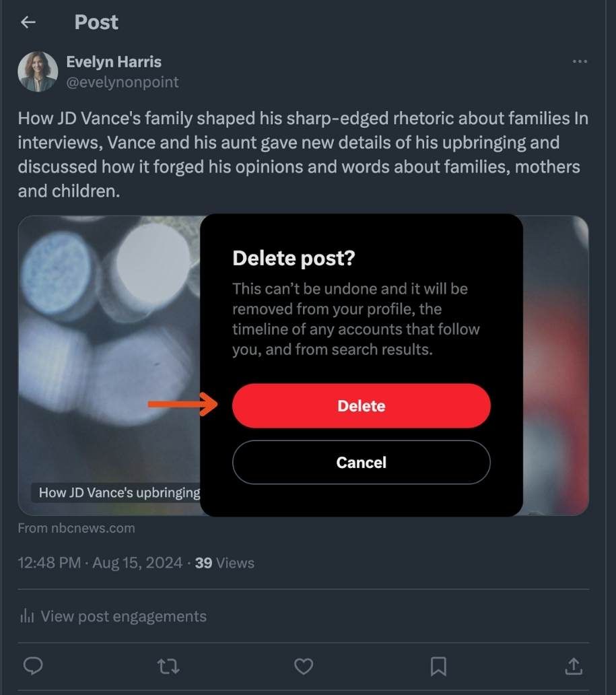Open the reply composer via the reply icon
Screen dimensions: 616x695
32,666
